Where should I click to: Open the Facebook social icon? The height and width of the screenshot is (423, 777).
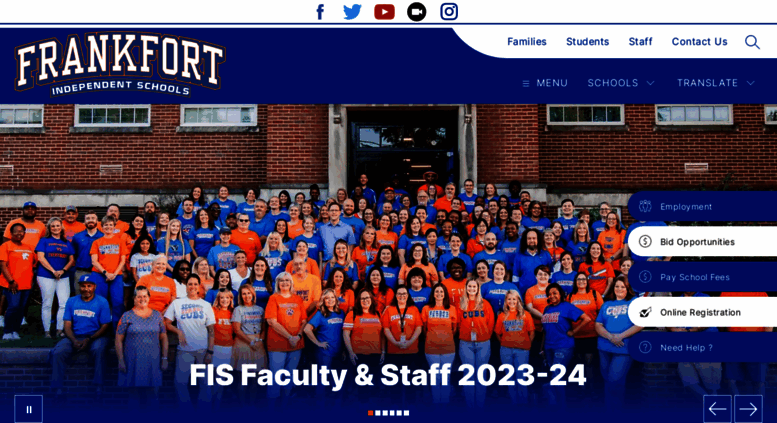coord(320,12)
